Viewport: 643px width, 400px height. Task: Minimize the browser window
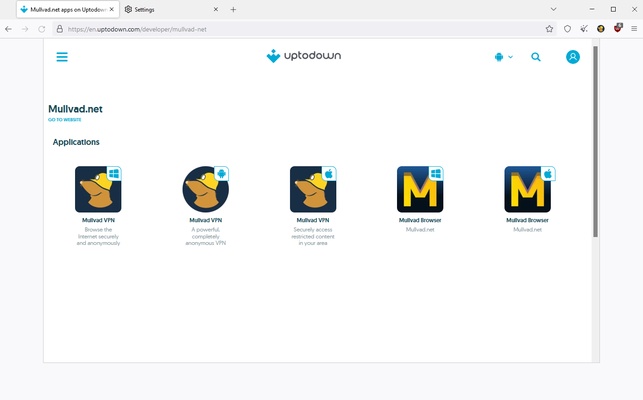pyautogui.click(x=592, y=9)
